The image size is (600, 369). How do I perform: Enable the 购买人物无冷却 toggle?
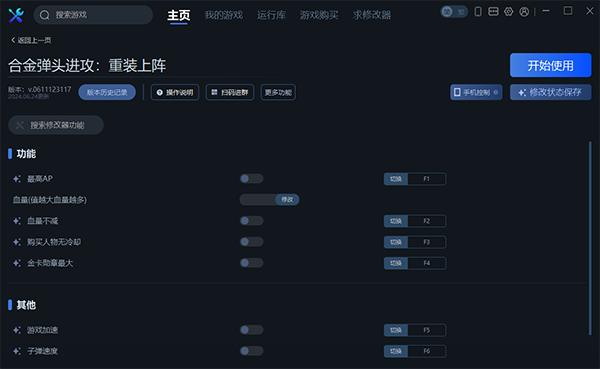(x=251, y=242)
